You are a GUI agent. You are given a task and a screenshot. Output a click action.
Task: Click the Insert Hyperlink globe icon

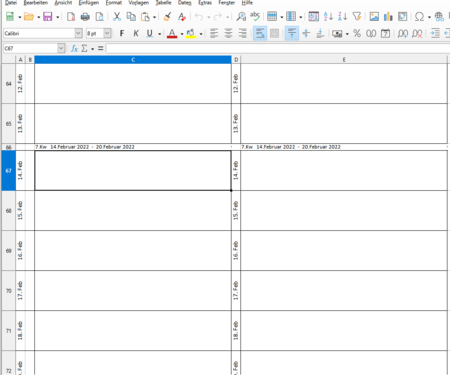click(x=439, y=16)
